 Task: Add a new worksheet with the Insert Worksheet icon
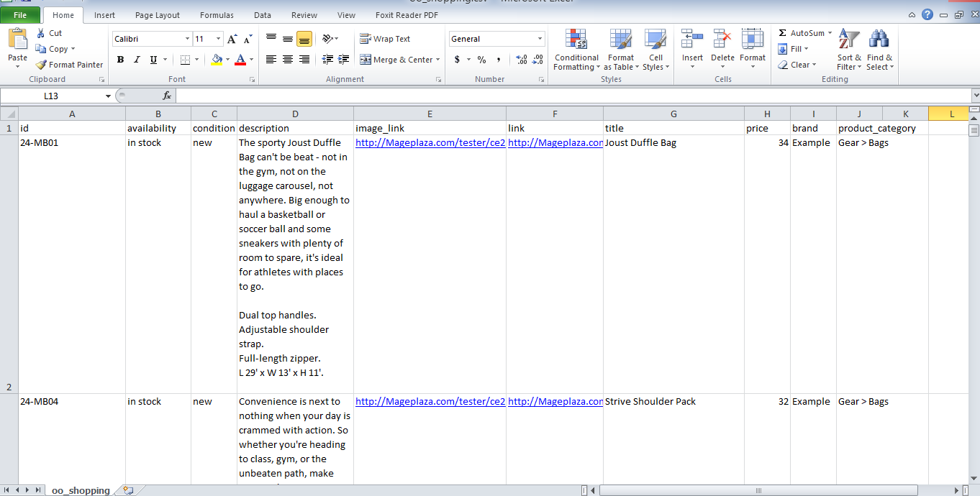[x=128, y=490]
